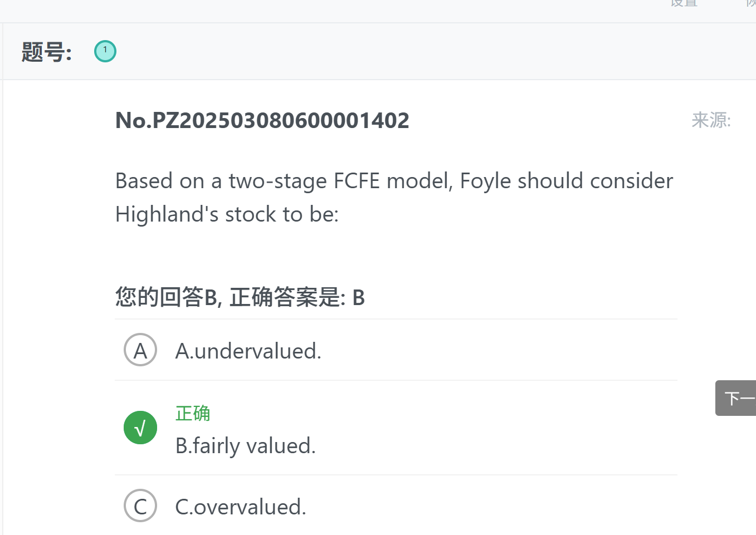Click the letter B inside '您的回答B'

(211, 298)
